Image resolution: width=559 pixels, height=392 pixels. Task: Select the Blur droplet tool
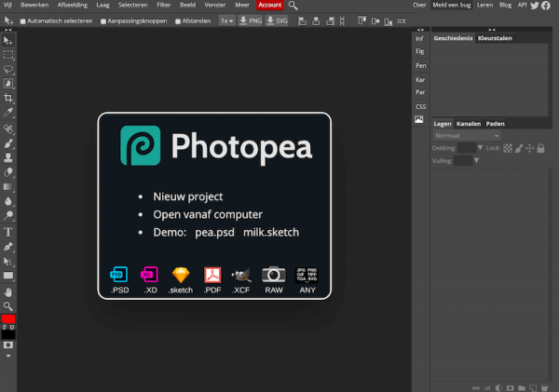point(7,201)
